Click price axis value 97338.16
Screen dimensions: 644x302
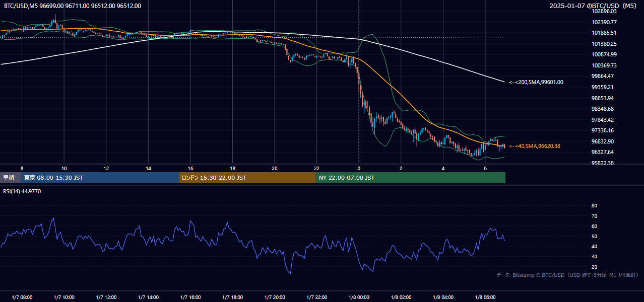(603, 130)
